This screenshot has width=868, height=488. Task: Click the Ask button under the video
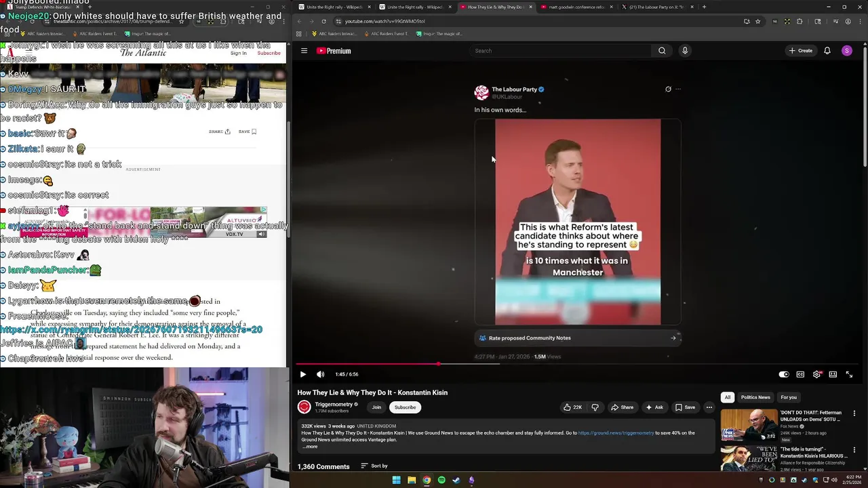coord(654,407)
